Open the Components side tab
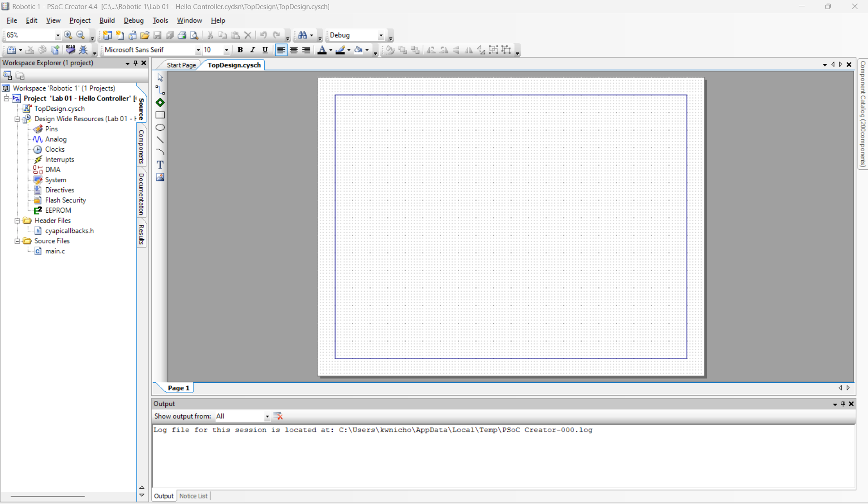Image resolution: width=868 pixels, height=504 pixels. tap(141, 146)
